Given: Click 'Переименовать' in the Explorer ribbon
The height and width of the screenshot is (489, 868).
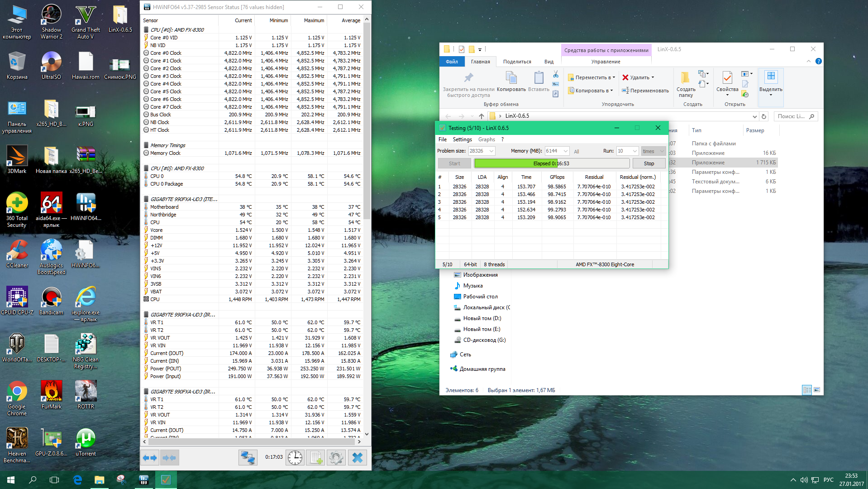Looking at the screenshot, I should click(645, 91).
